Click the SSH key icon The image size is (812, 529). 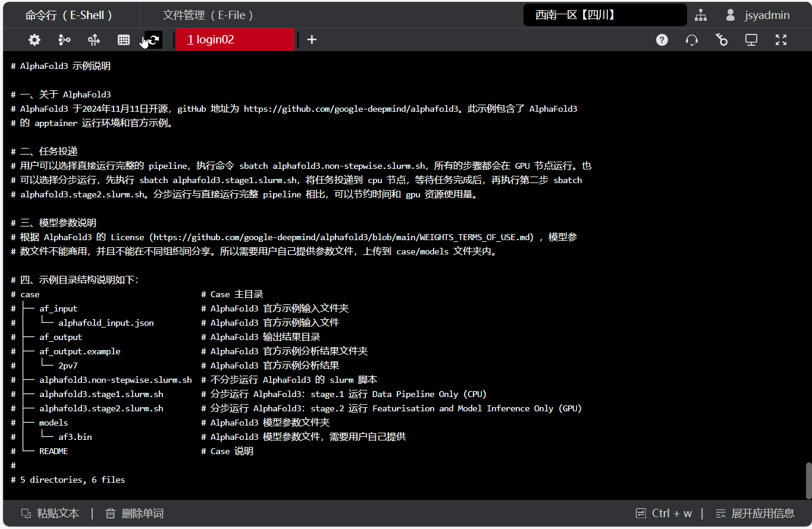722,40
